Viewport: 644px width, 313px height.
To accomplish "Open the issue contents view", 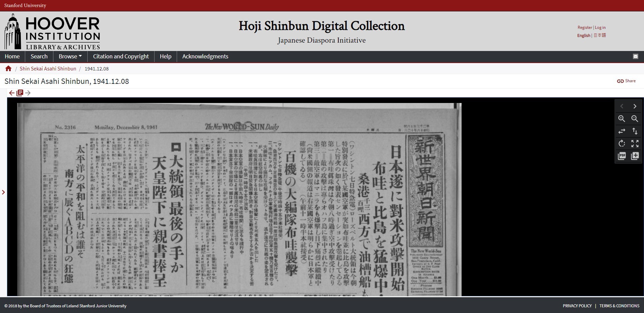I will coord(20,93).
